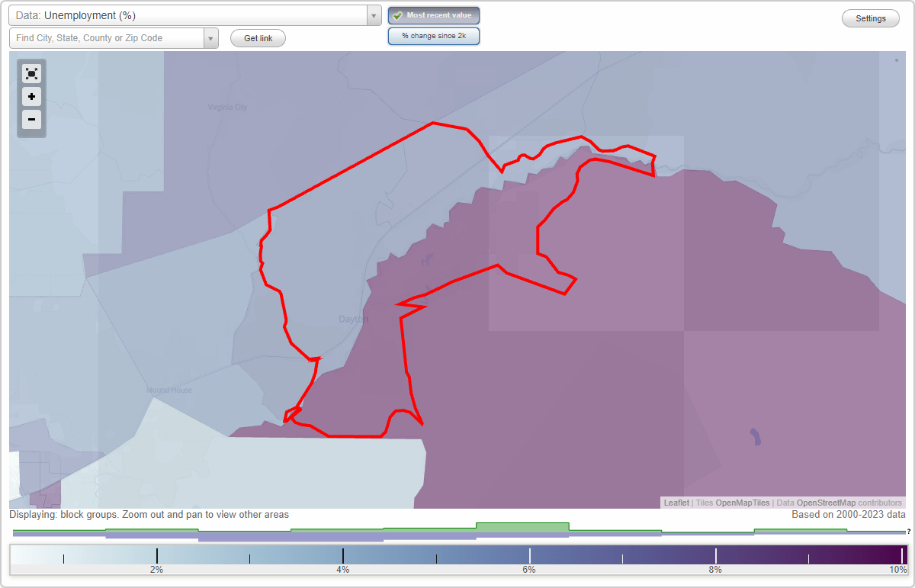Expand the location search dropdown arrow

tap(210, 38)
